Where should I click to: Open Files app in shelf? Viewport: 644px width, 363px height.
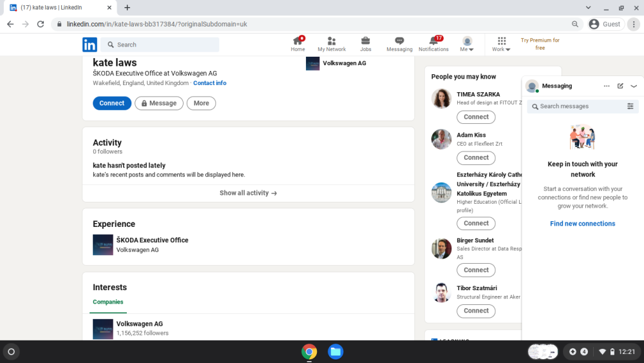point(336,351)
